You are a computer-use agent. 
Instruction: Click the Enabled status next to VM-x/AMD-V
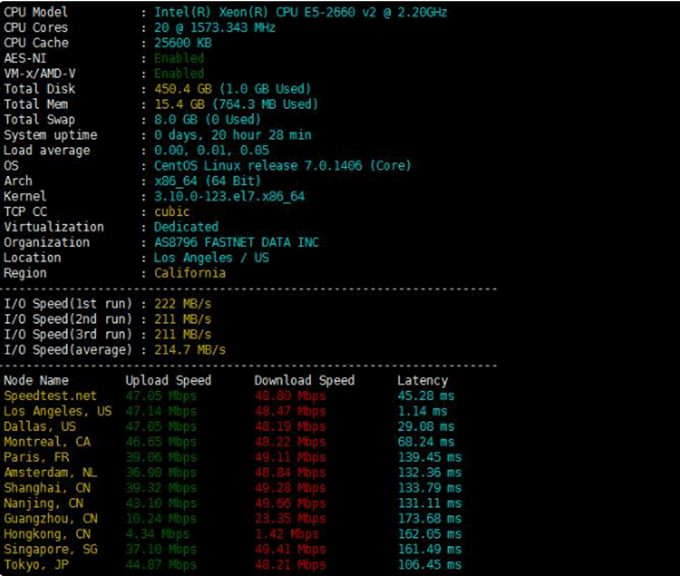point(179,74)
